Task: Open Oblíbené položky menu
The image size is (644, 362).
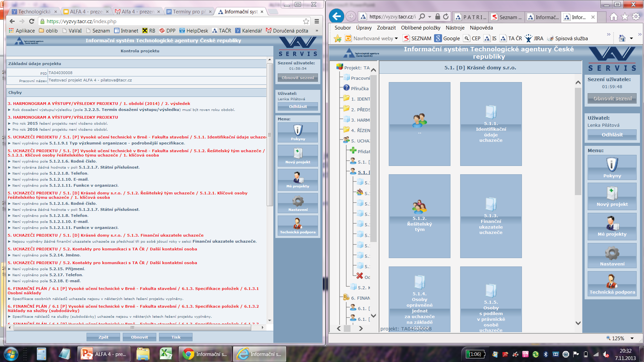Action: pyautogui.click(x=421, y=28)
